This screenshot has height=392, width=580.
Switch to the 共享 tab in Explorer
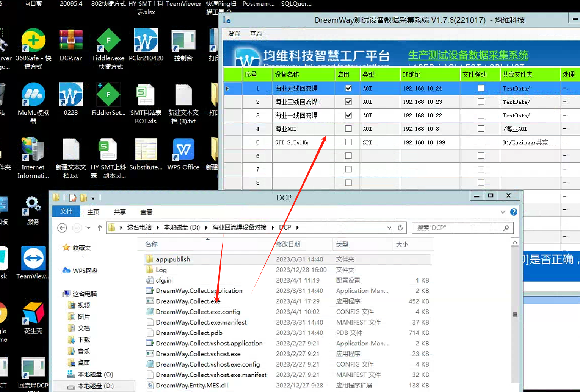point(120,212)
